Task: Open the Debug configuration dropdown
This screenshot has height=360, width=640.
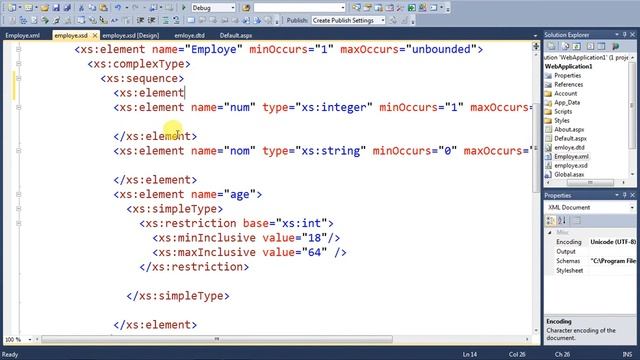Action: (233, 8)
